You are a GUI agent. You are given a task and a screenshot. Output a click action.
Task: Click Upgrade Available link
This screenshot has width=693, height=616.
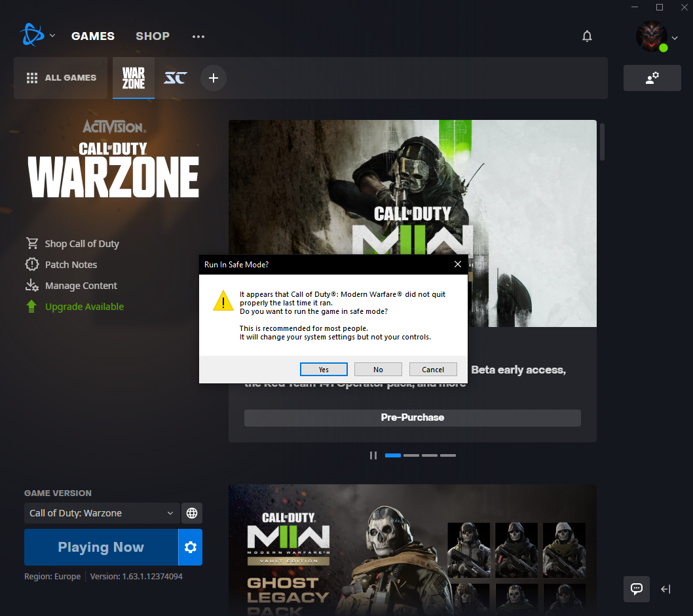click(84, 307)
